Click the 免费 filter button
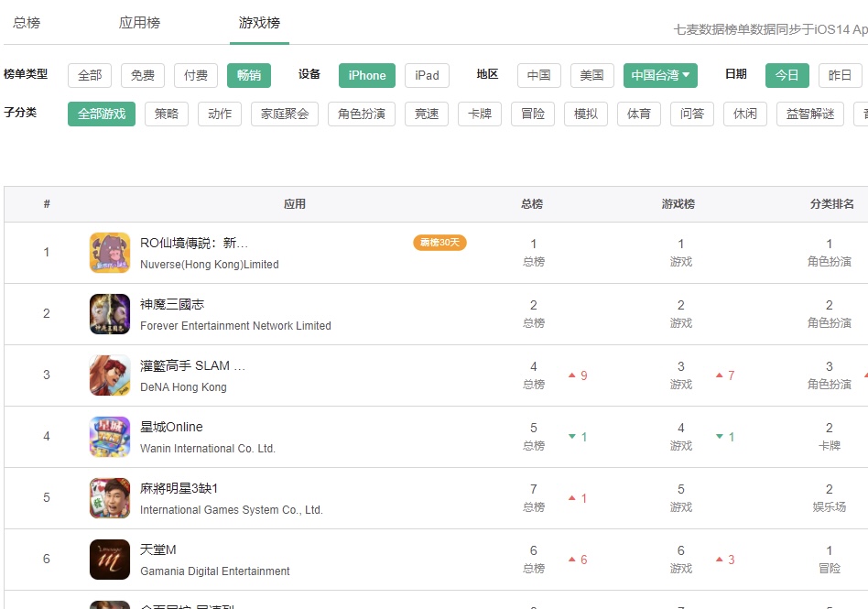 (x=142, y=76)
